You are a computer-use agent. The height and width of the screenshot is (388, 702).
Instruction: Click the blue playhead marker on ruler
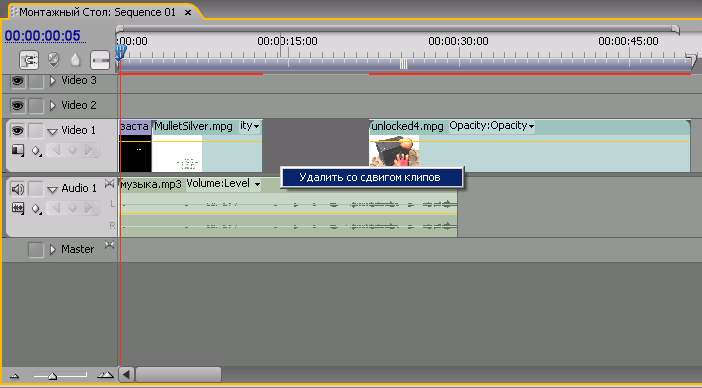point(120,51)
